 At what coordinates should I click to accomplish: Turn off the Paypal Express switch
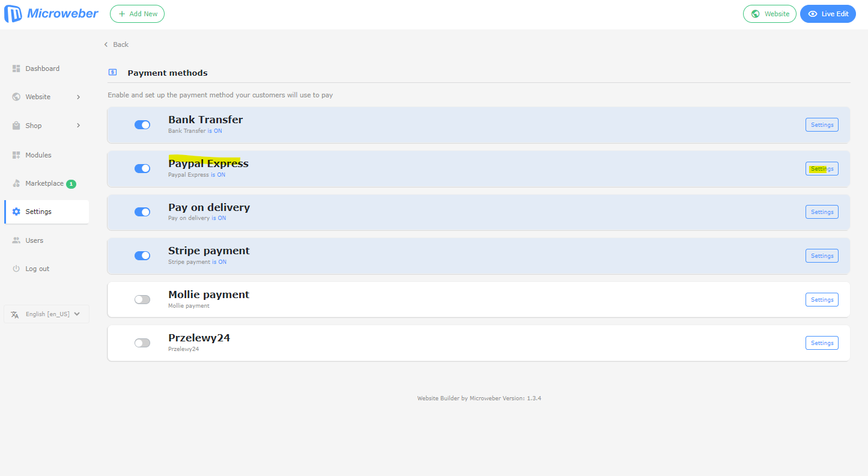point(142,168)
